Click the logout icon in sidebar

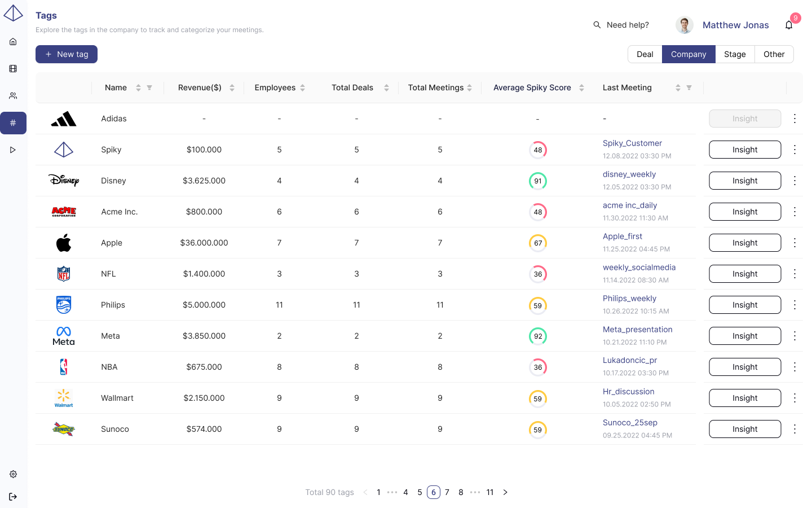(x=13, y=497)
